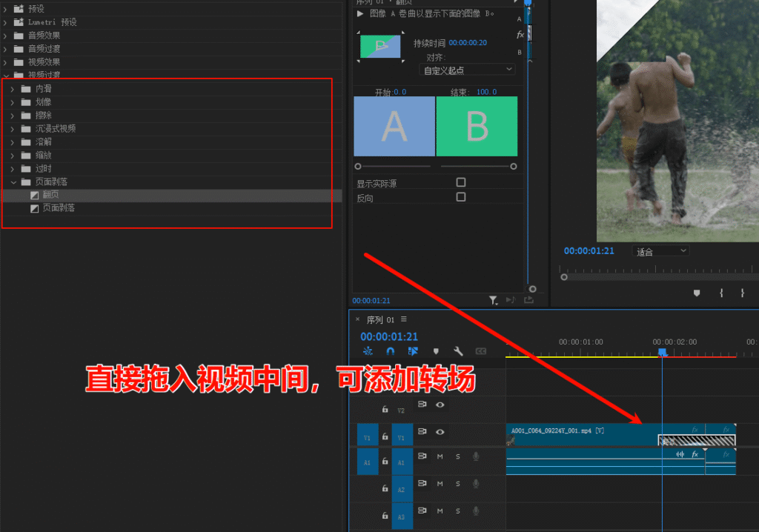The height and width of the screenshot is (532, 759).
Task: Click the 序列 01 timeline tab
Action: click(x=379, y=319)
